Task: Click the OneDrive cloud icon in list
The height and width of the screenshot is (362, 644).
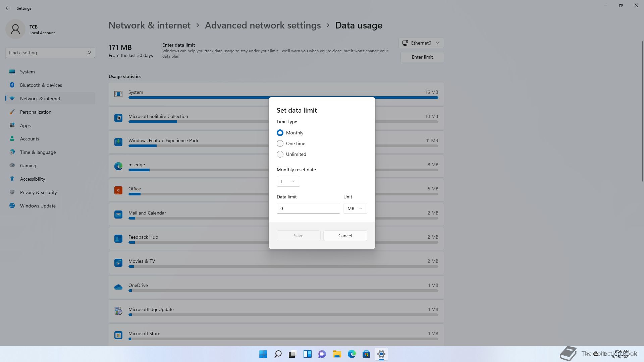Action: click(118, 287)
